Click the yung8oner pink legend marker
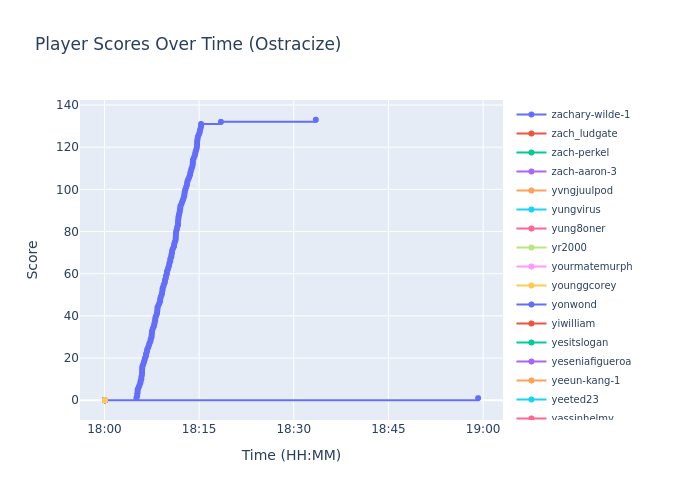 (531, 229)
